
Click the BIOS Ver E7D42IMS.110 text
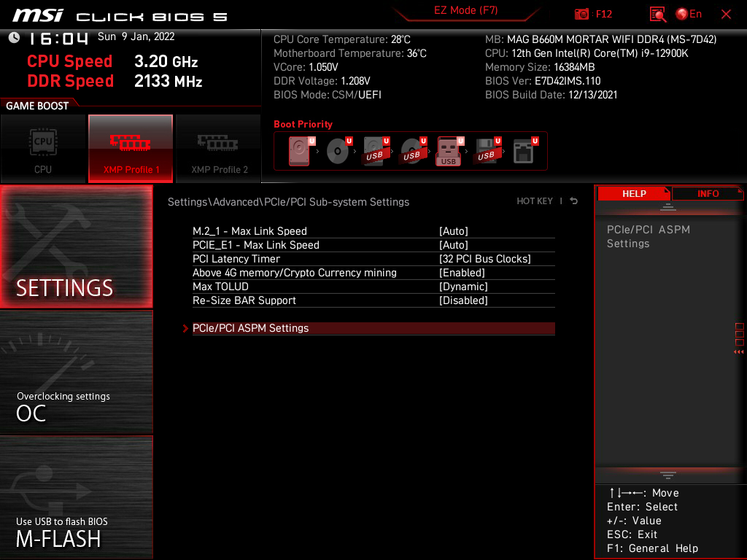pos(543,81)
